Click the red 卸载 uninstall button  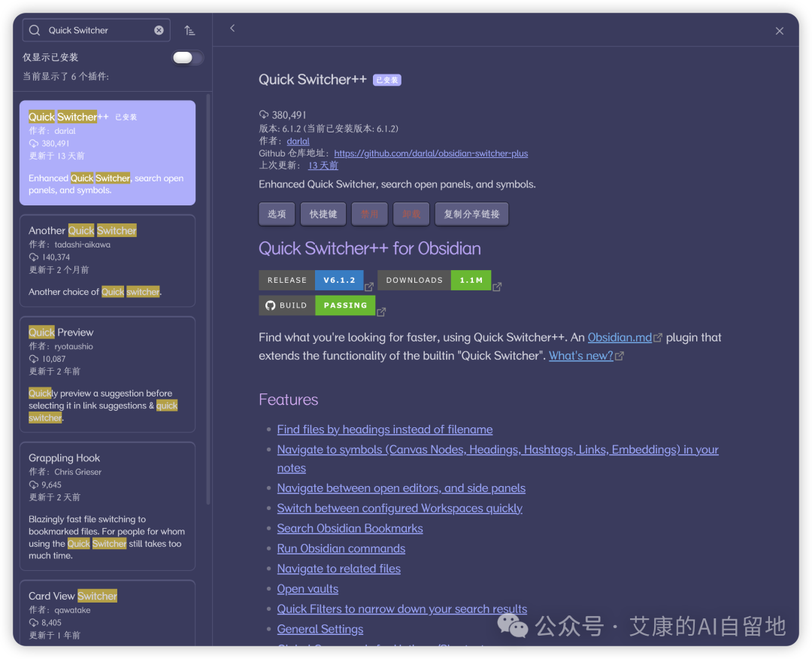point(411,214)
